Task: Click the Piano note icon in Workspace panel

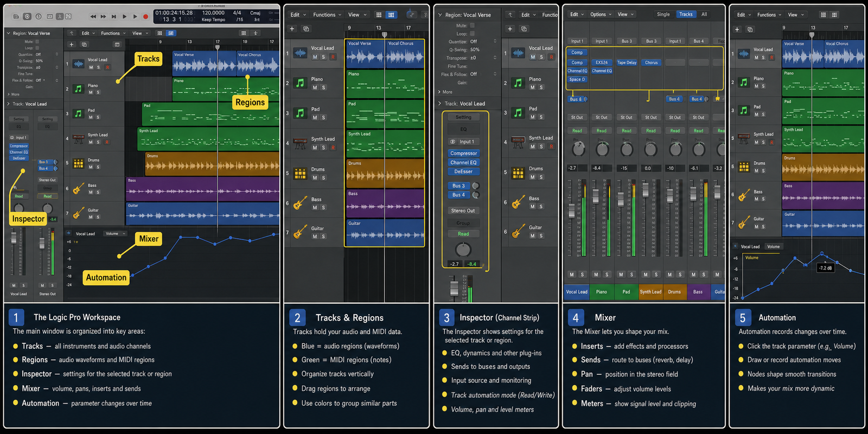Action: tap(78, 88)
